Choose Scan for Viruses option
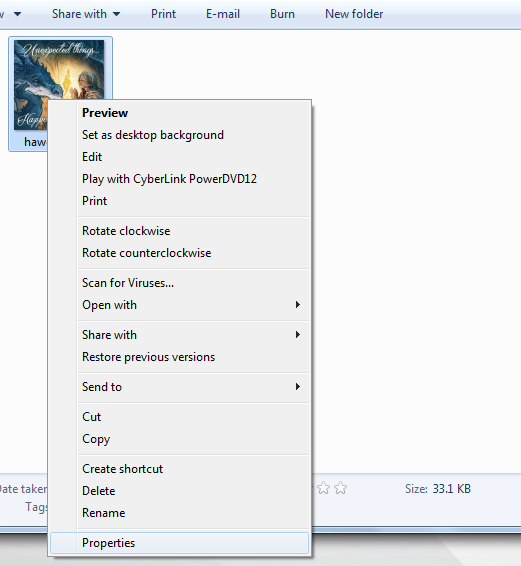This screenshot has width=521, height=566. pos(179,283)
